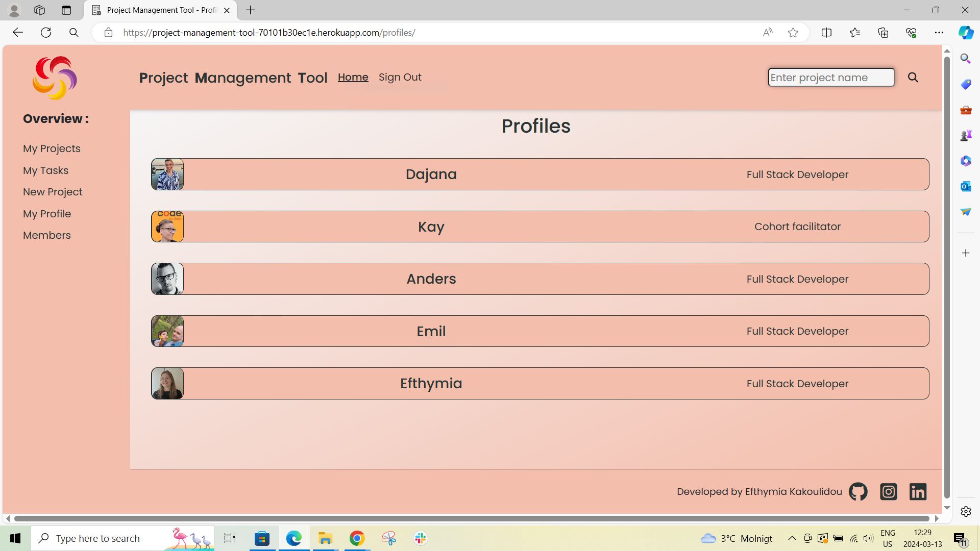The width and height of the screenshot is (980, 551).
Task: Open the shopping tag icon in the sidebar
Action: point(965,84)
